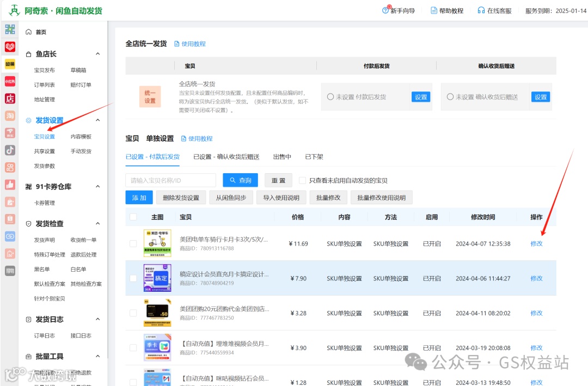Click 删除发货设置 button
Viewport: 588px width, 386px height.
pyautogui.click(x=181, y=198)
